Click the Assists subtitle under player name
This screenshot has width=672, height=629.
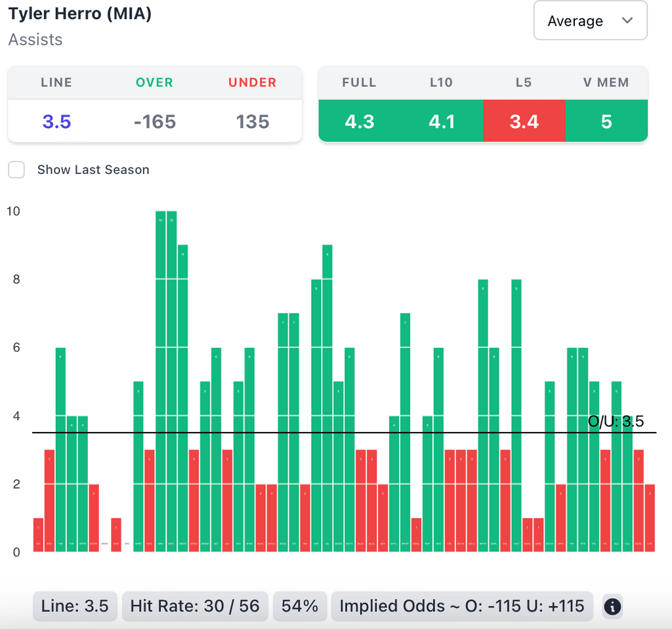pos(35,39)
